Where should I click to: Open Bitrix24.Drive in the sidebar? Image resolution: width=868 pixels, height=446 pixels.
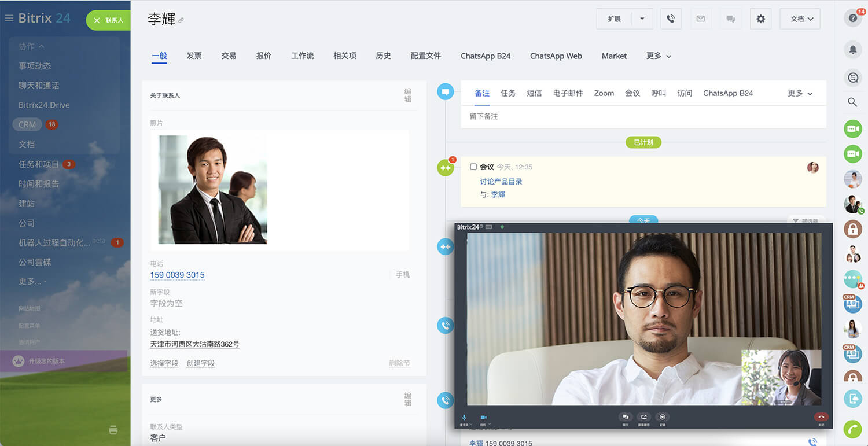tap(44, 105)
